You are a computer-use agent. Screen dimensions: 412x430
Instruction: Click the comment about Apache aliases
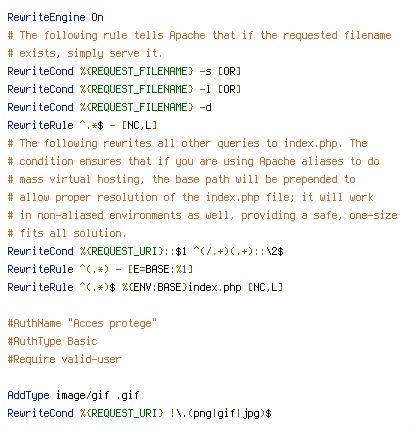(193, 161)
